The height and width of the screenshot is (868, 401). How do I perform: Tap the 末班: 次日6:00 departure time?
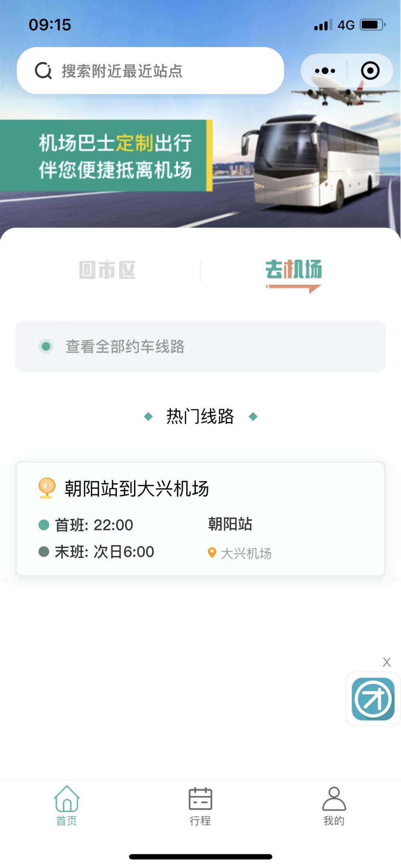coord(104,552)
